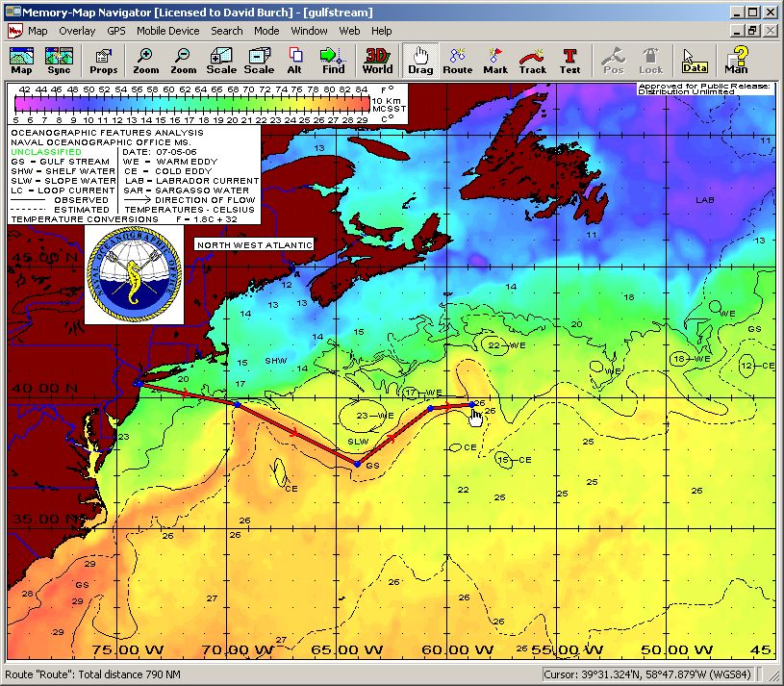This screenshot has height=686, width=784.
Task: Click the cursor coordinates status field
Action: coord(647,674)
